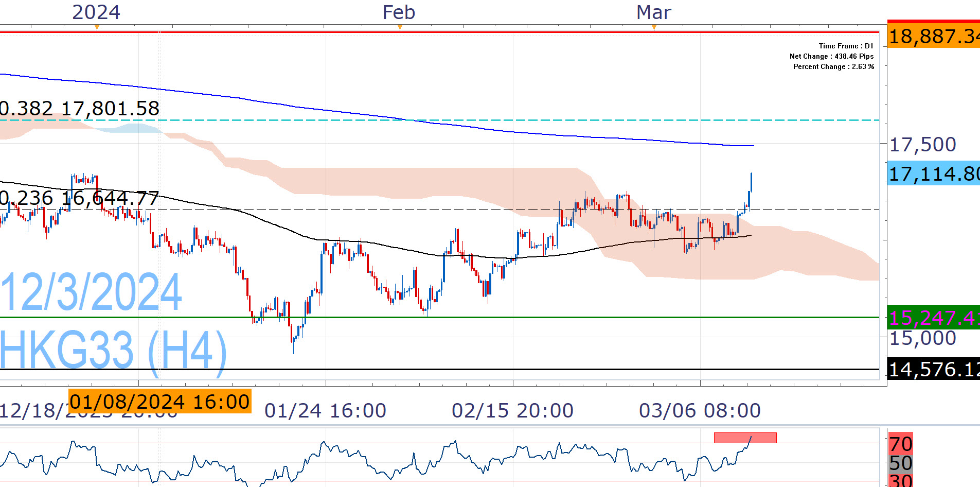Click the RSI 50 level label
The image size is (980, 487).
pos(900,463)
